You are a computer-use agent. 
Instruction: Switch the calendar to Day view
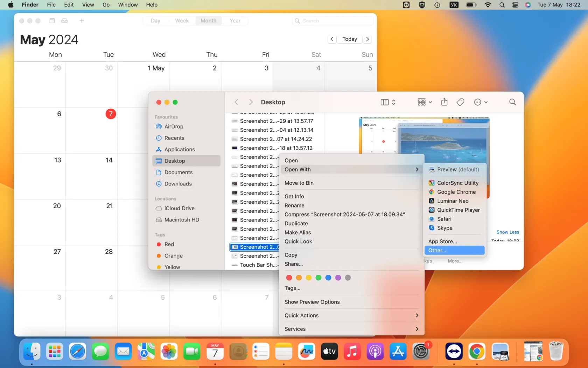coord(155,21)
